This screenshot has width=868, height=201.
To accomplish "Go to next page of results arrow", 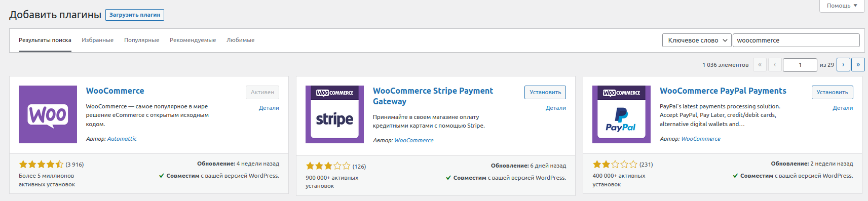I will click(x=843, y=65).
